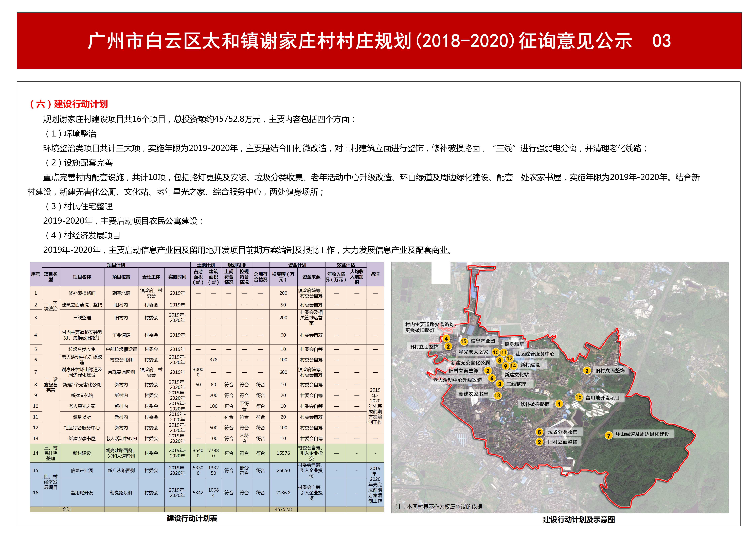Click the map note 注：本图村界不作为权属争议的依据
Screen dimensions: 756x535
tap(439, 507)
